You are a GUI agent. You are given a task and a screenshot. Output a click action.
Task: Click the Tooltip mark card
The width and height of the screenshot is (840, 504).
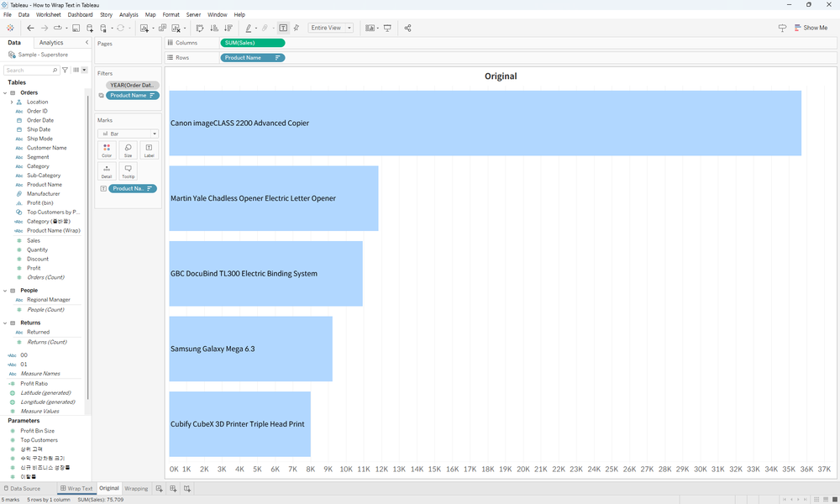point(128,171)
